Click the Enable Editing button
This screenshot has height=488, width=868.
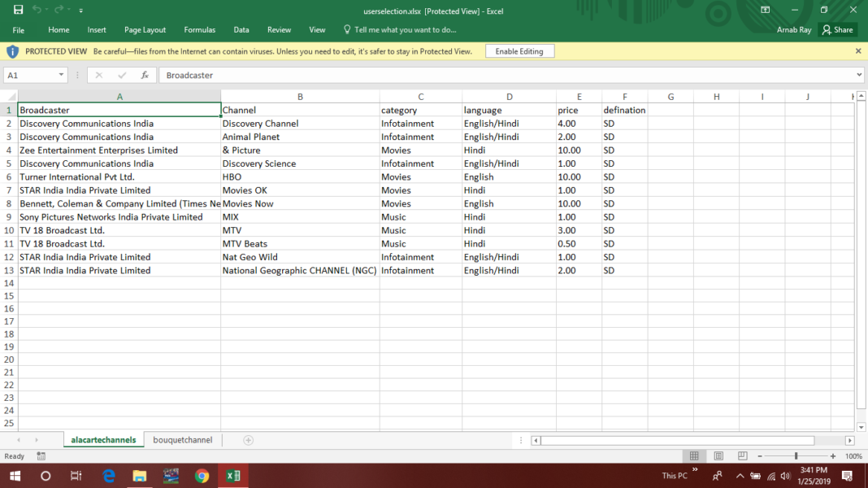pyautogui.click(x=519, y=51)
